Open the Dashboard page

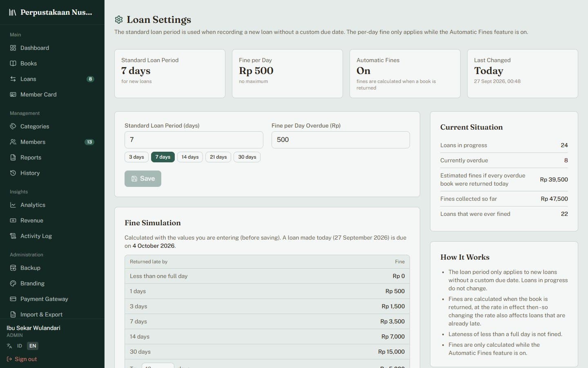pos(52,48)
